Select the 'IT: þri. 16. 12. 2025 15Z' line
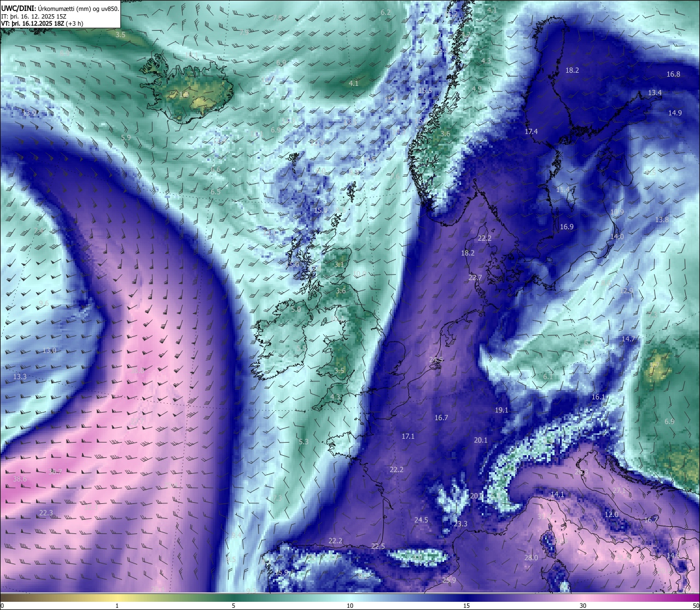This screenshot has width=700, height=610. click(34, 16)
